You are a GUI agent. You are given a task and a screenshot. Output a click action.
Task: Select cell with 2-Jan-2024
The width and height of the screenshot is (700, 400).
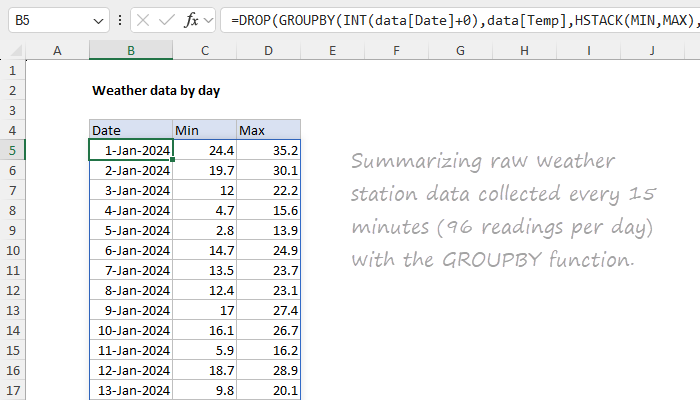point(131,171)
